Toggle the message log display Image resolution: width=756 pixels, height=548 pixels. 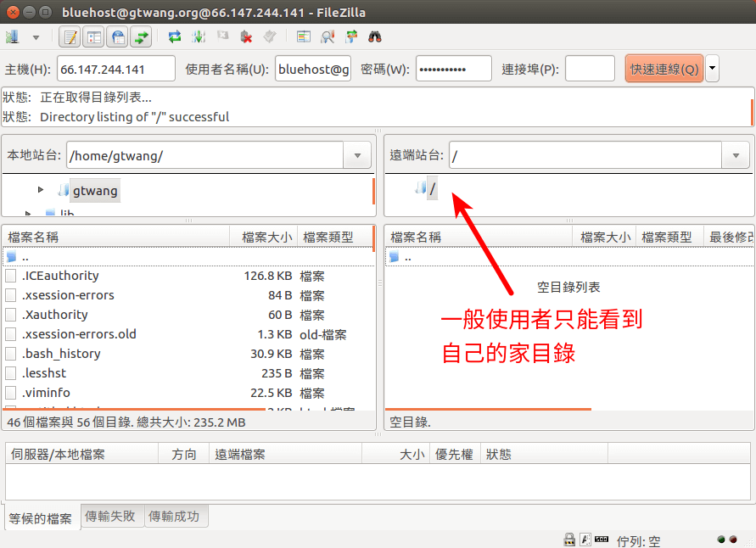71,37
